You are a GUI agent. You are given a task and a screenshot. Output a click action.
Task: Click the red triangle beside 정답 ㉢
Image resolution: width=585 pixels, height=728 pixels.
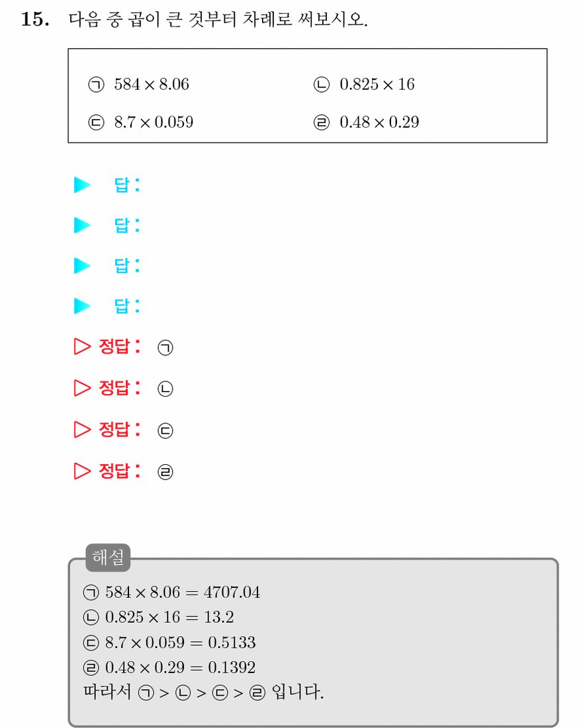point(82,430)
